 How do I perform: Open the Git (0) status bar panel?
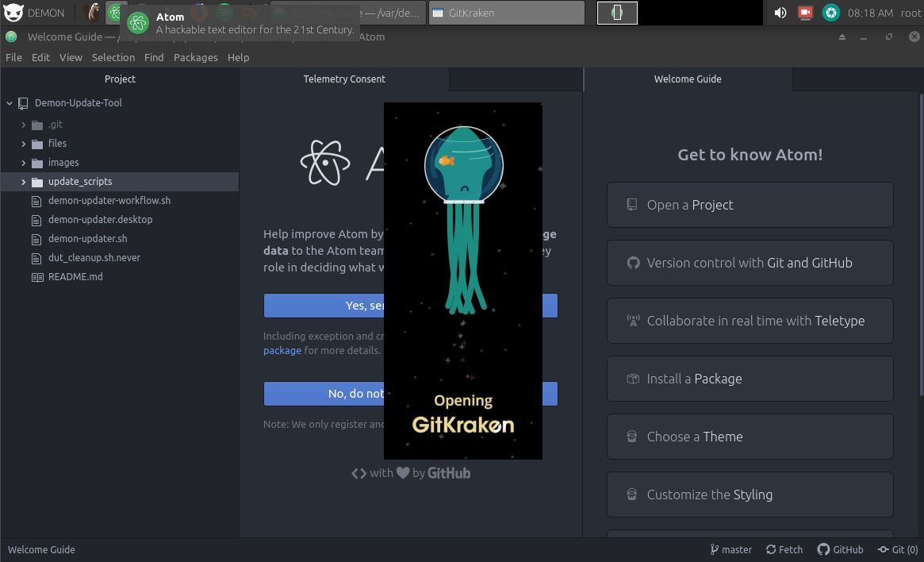[898, 549]
